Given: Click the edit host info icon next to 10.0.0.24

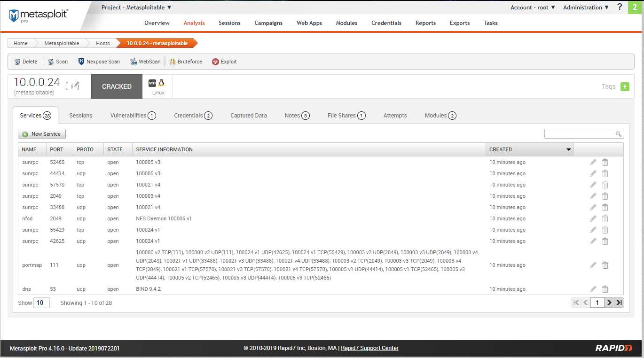Looking at the screenshot, I should click(72, 86).
